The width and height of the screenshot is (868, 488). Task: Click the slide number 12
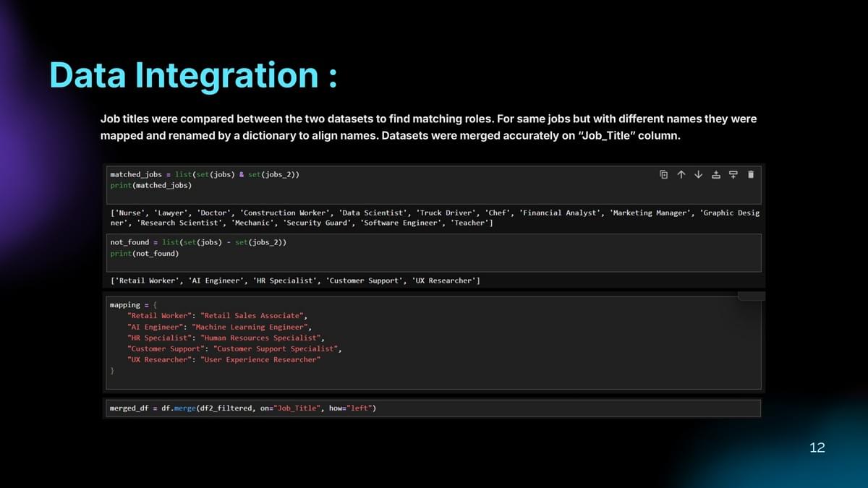pyautogui.click(x=817, y=448)
